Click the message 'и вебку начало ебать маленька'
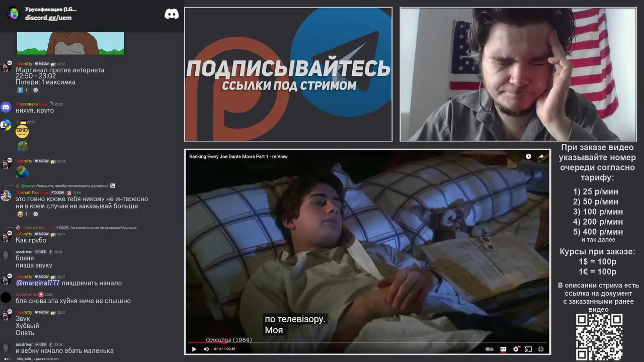 tap(64, 351)
